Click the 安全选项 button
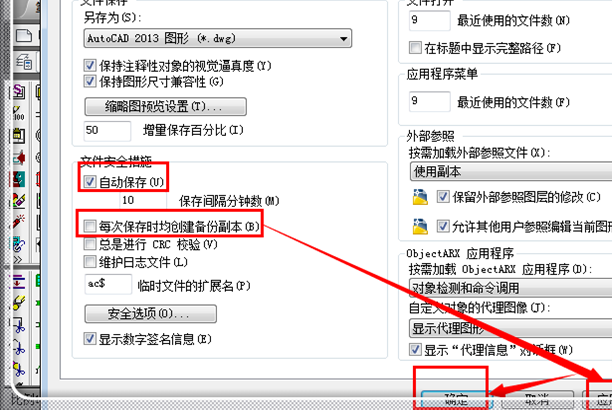Viewport: 612px width, 410px height. tap(151, 314)
